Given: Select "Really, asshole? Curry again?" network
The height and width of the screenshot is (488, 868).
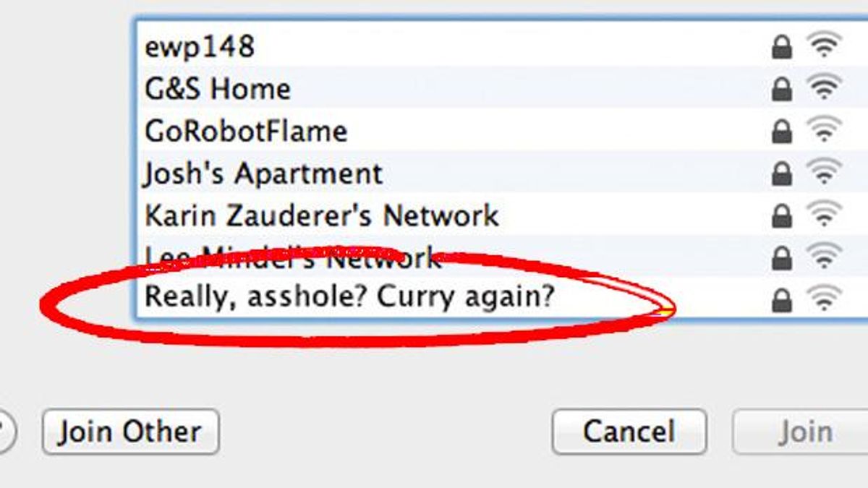Looking at the screenshot, I should (501, 298).
